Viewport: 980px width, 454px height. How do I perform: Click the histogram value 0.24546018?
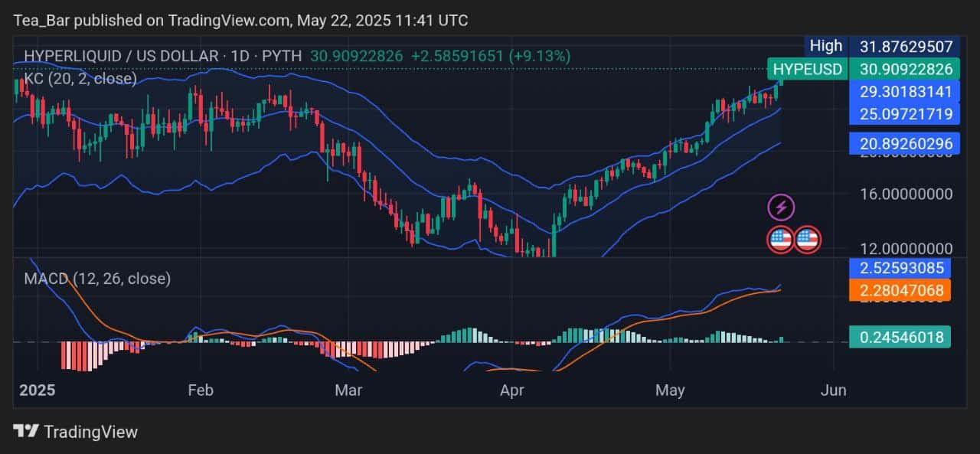tap(900, 337)
